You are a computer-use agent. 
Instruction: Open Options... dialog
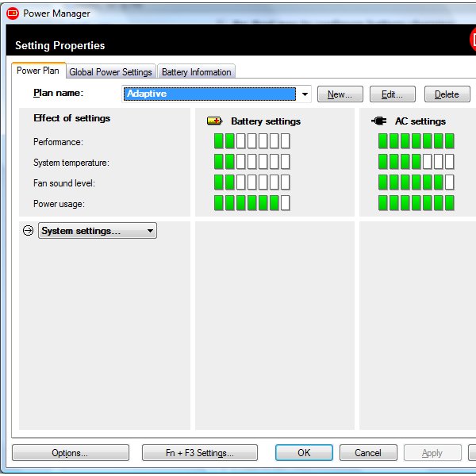pos(71,453)
